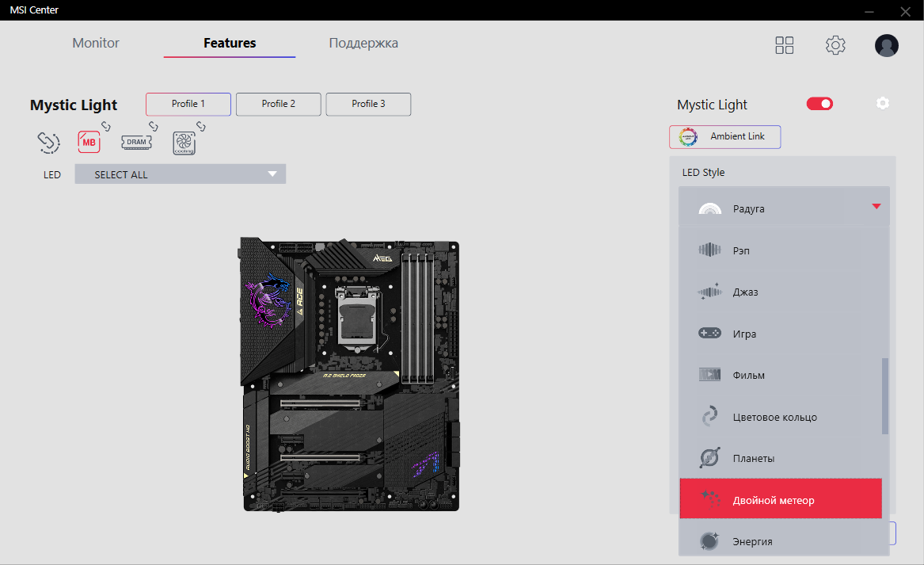
Task: Minimize the MSI Center window
Action: pos(869,11)
